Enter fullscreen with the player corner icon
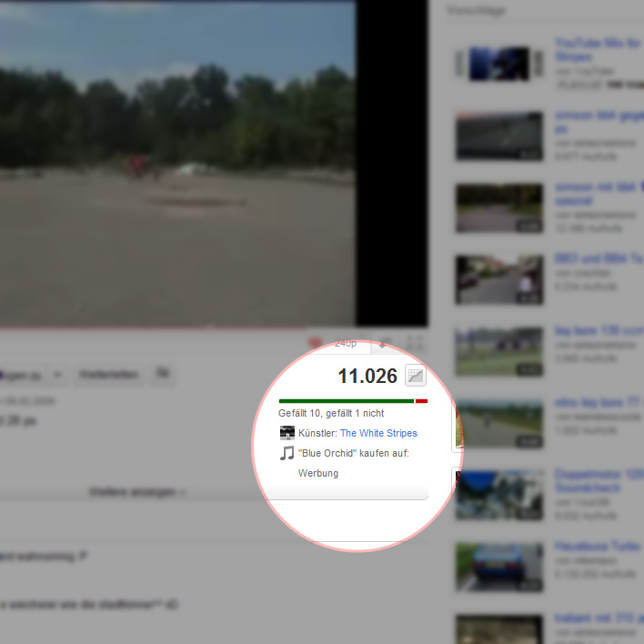 click(x=415, y=344)
